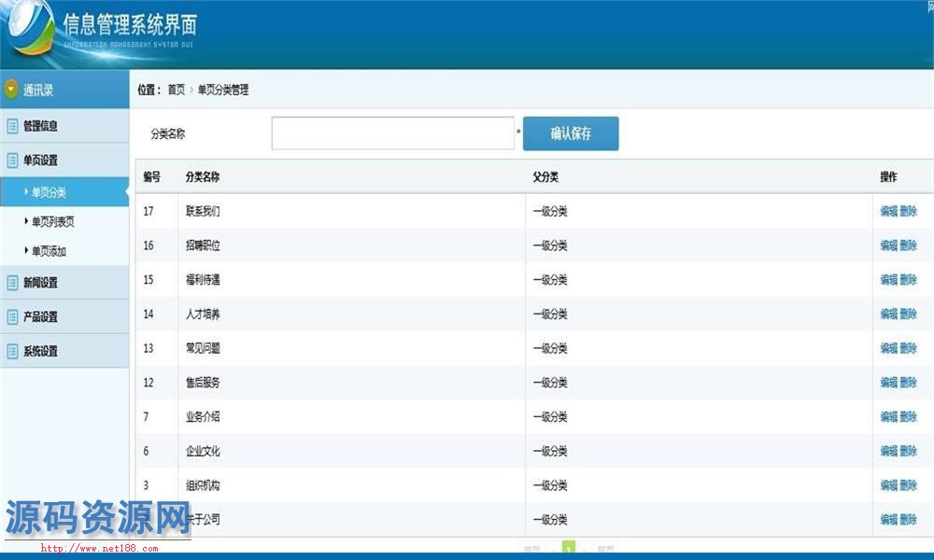The height and width of the screenshot is (560, 934).
Task: Click the document icon next to 系统设置
Action: [x=12, y=352]
